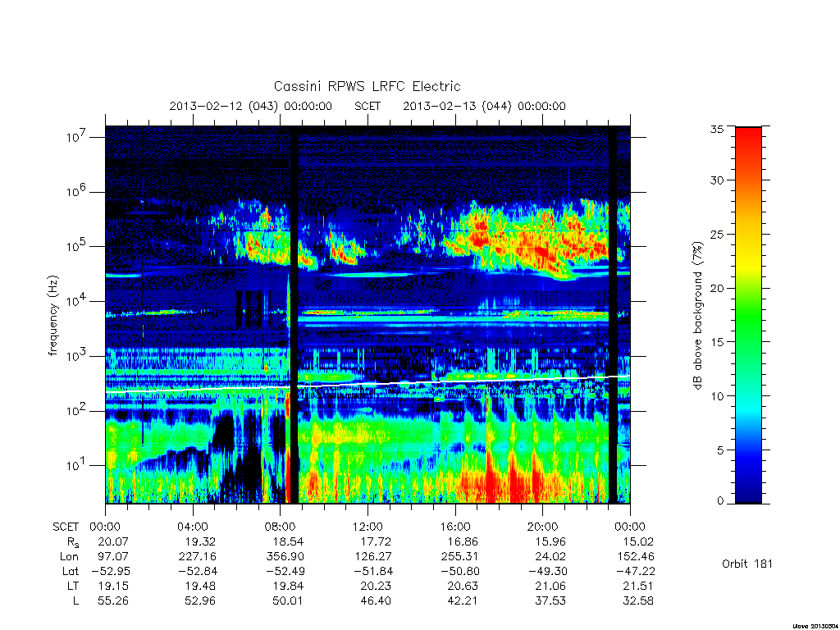Click the L value 37.53

[550, 601]
